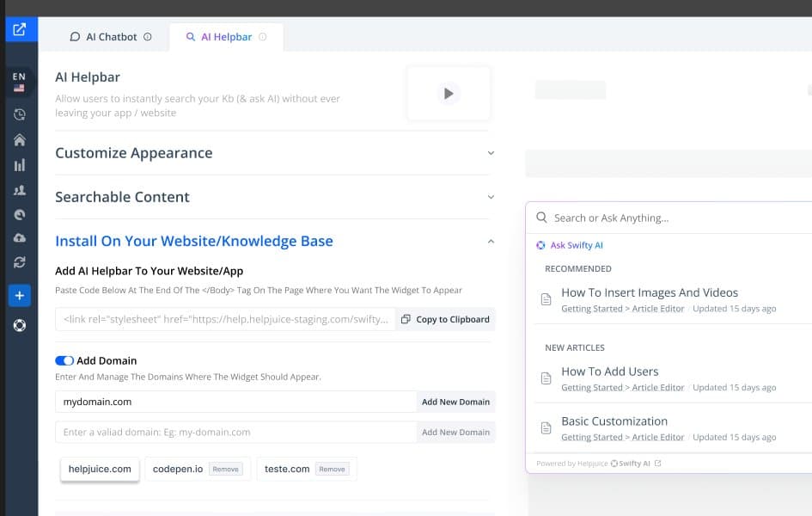Click the NEW ARTICLES section heading
The image size is (812, 516).
[x=575, y=347]
